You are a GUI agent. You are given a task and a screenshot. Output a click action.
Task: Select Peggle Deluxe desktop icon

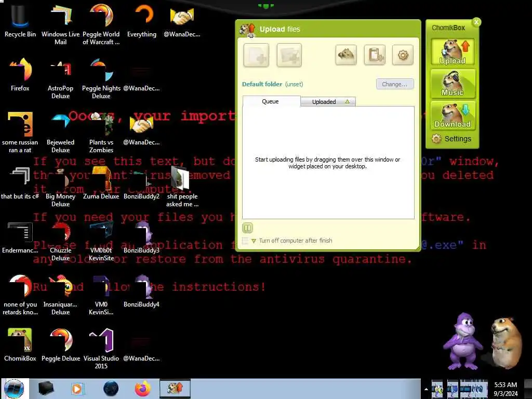(x=60, y=345)
